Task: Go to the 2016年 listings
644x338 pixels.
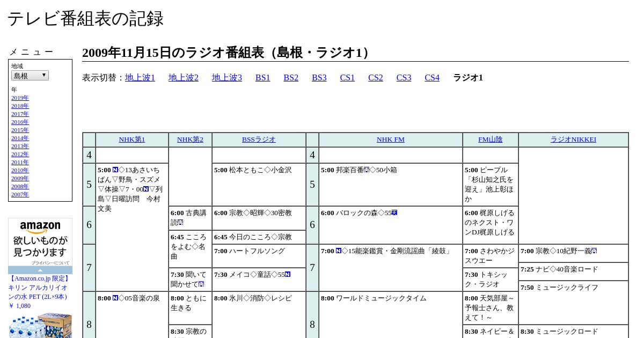Action: [20, 122]
